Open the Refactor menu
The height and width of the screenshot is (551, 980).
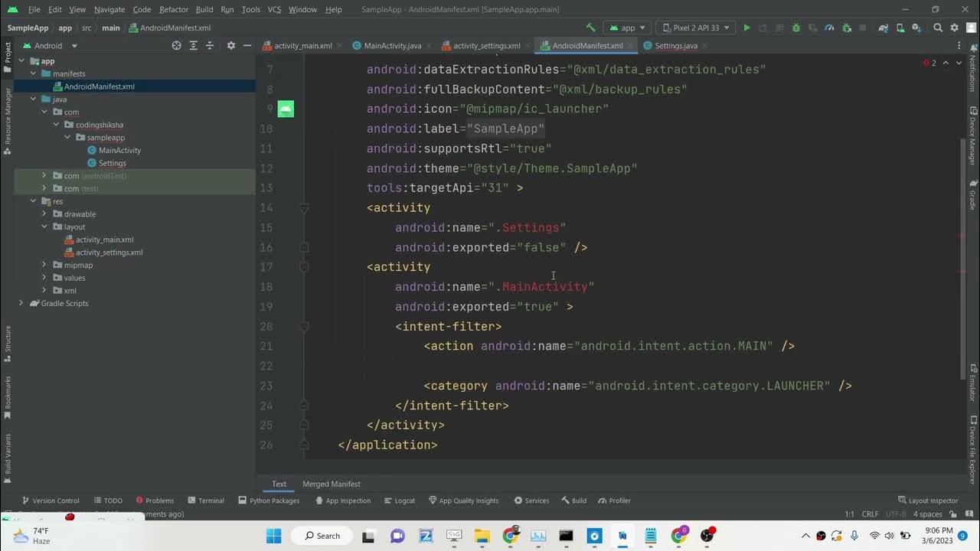point(174,9)
